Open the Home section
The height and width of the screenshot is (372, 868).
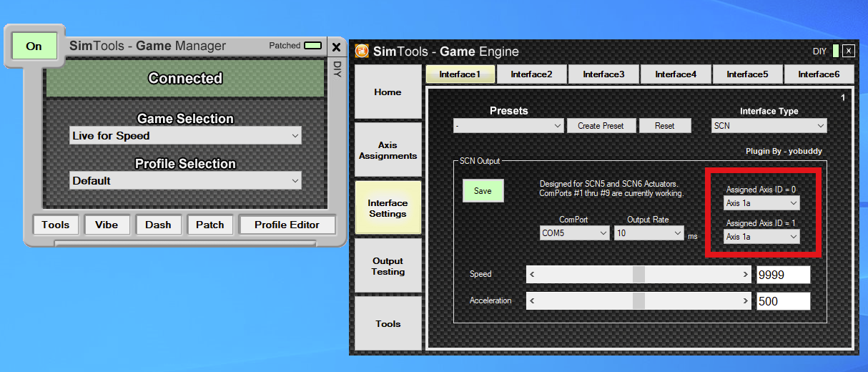[388, 92]
